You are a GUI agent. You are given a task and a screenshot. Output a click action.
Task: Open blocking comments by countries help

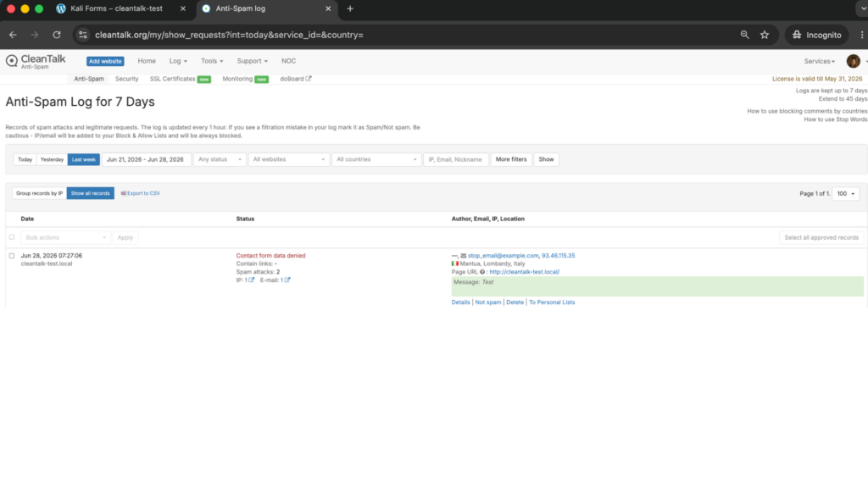[x=807, y=111]
